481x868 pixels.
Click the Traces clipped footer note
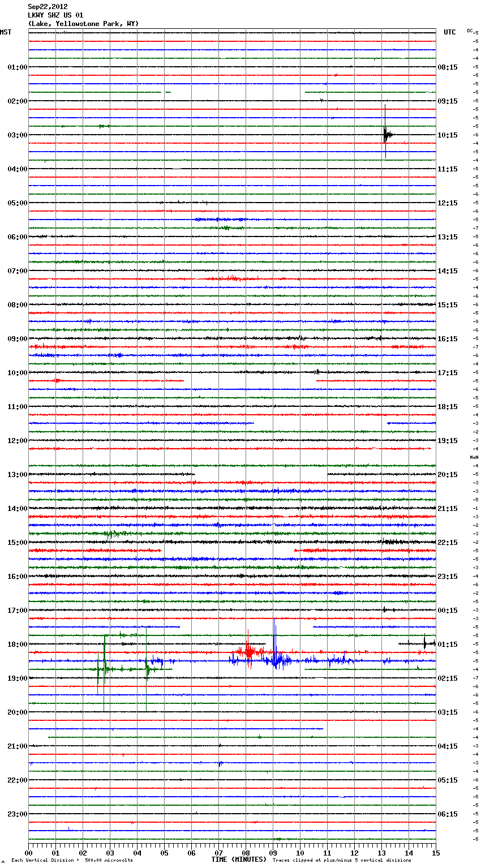[x=342, y=861]
